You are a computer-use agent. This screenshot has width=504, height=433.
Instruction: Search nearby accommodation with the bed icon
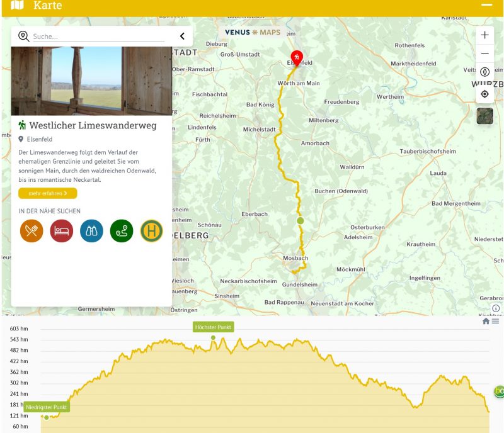tap(62, 231)
